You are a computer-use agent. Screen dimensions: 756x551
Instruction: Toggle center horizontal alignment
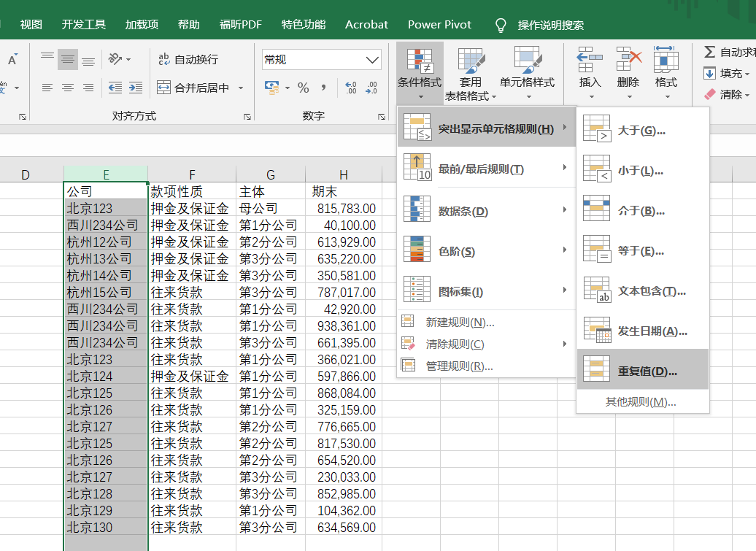click(67, 88)
